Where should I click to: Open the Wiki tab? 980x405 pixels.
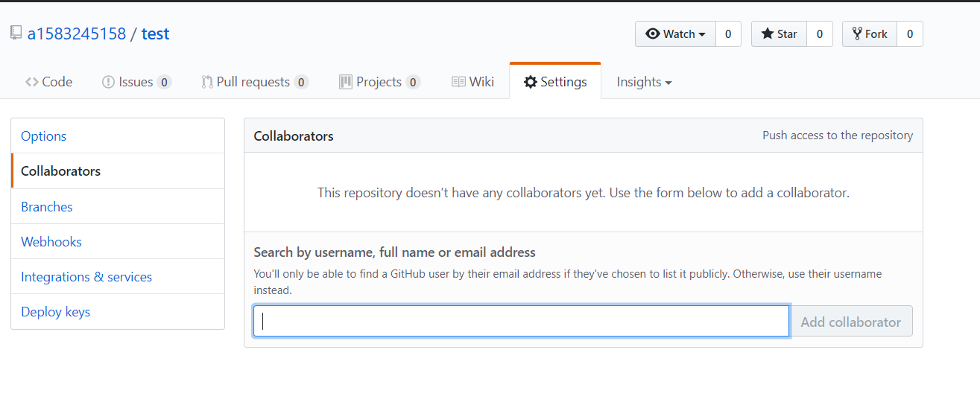473,82
